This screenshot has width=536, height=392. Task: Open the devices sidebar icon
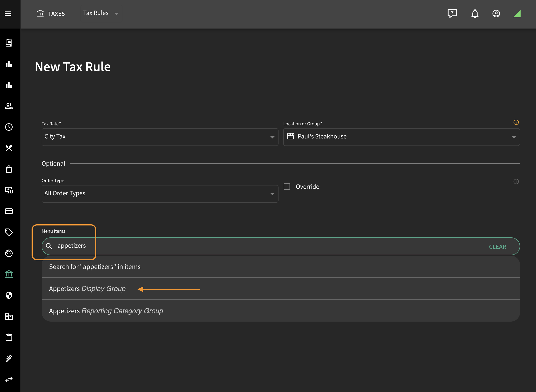coord(9,190)
